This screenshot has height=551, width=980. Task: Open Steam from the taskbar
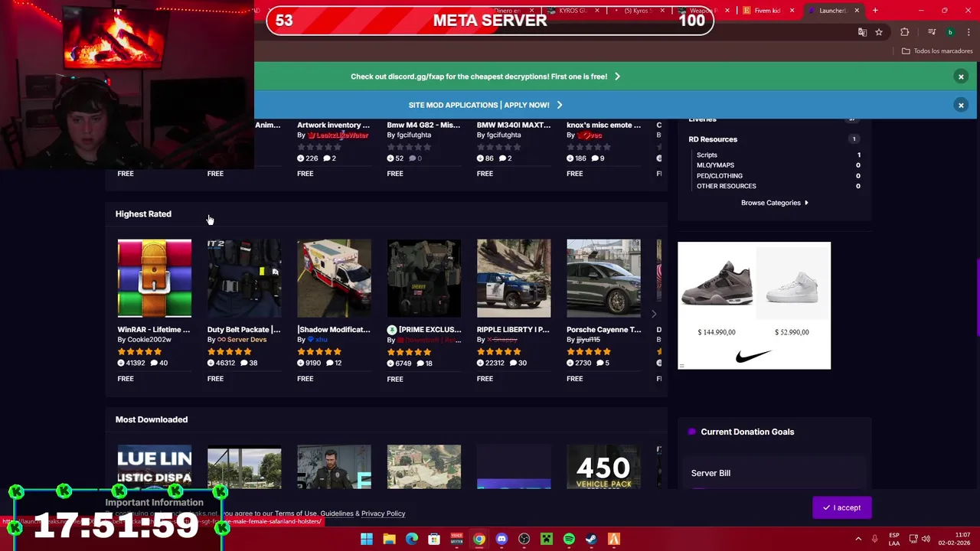591,539
